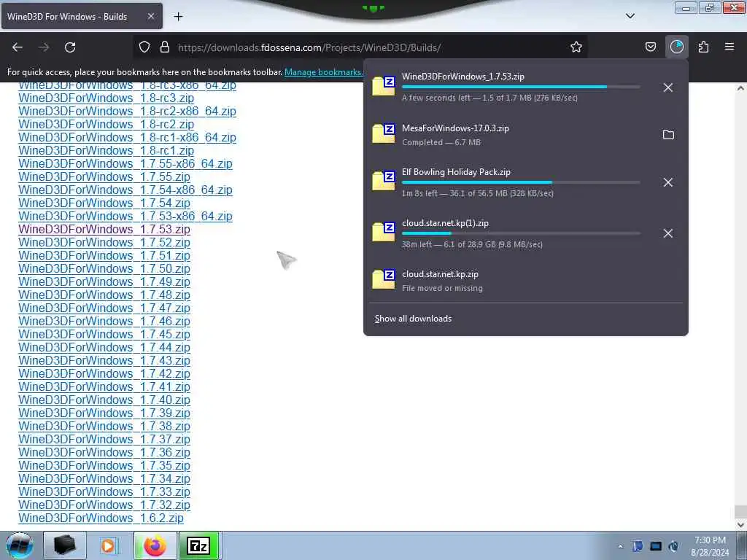Go back to the previous page
The width and height of the screenshot is (747, 560).
tap(18, 47)
